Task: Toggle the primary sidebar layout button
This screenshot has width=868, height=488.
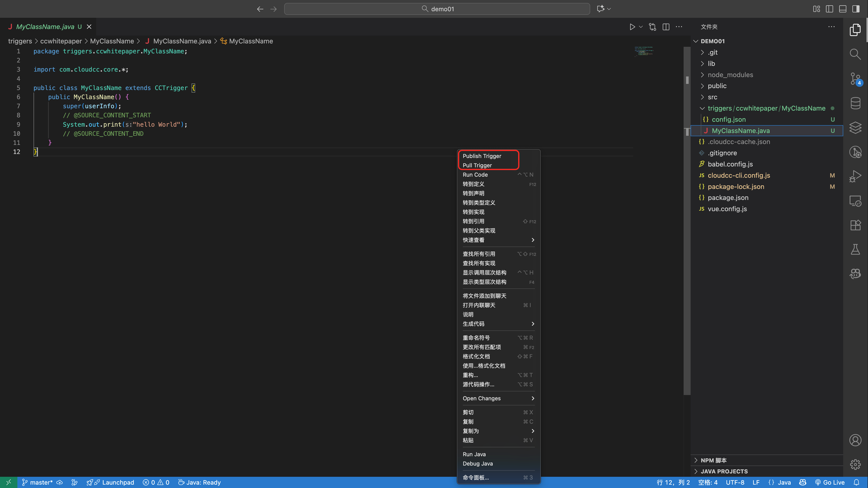Action: [x=829, y=9]
